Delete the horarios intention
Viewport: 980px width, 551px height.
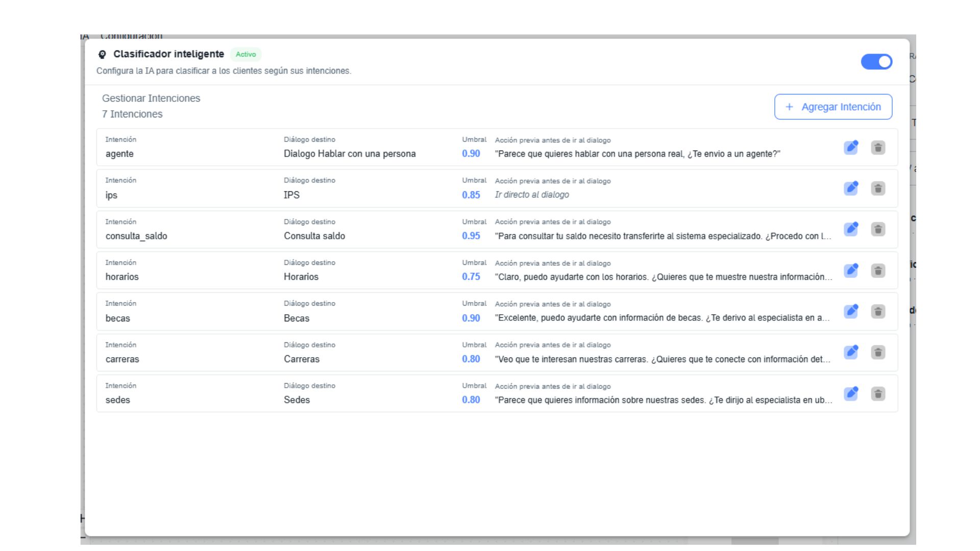point(878,270)
